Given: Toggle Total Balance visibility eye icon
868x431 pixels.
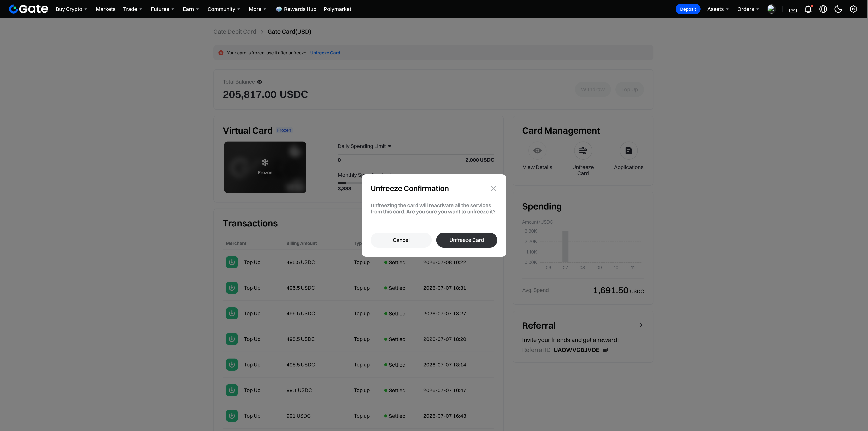Looking at the screenshot, I should point(259,82).
